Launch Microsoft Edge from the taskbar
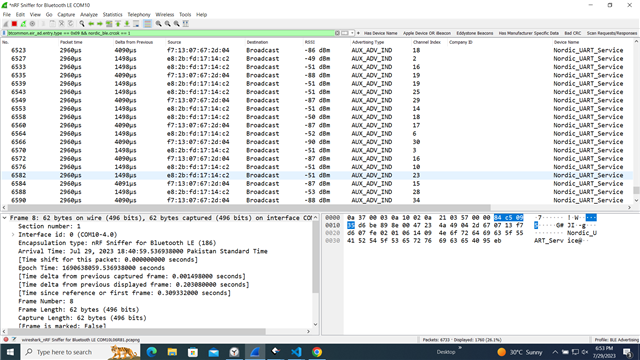 click(x=151, y=352)
